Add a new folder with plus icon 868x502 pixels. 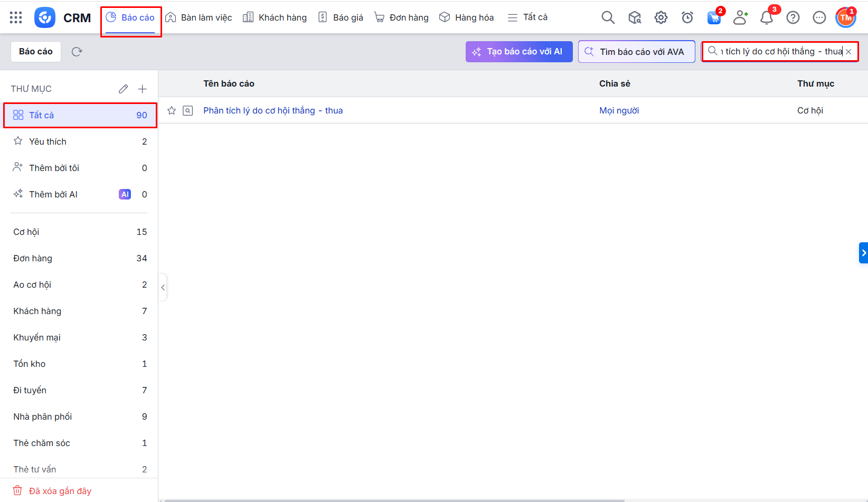click(142, 89)
